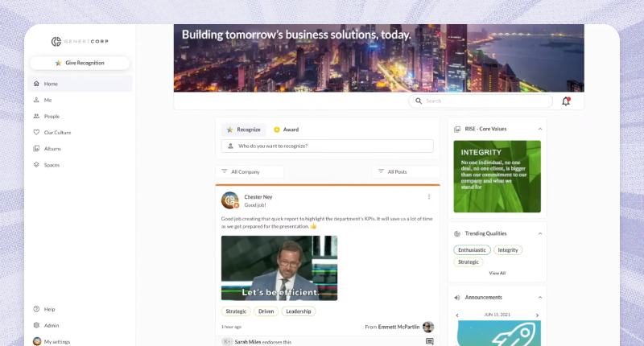644x346 pixels.
Task: Open Emmett McPartlin's name link
Action: tap(398, 327)
